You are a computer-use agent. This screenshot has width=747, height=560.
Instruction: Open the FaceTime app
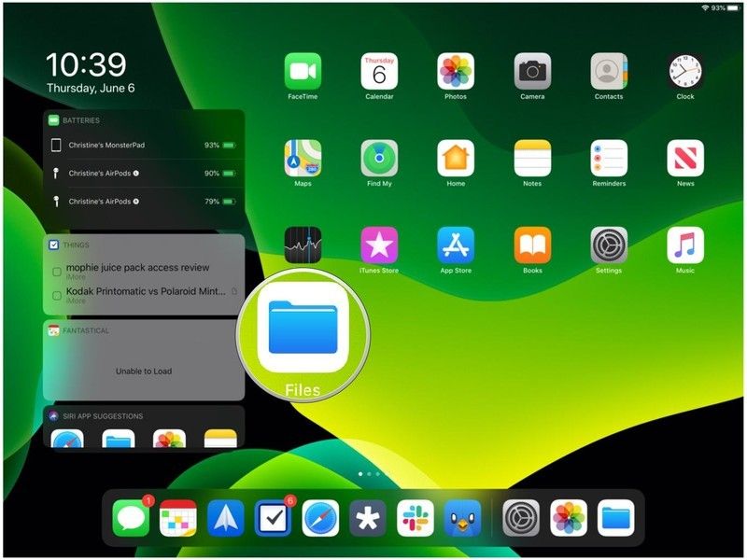[303, 72]
